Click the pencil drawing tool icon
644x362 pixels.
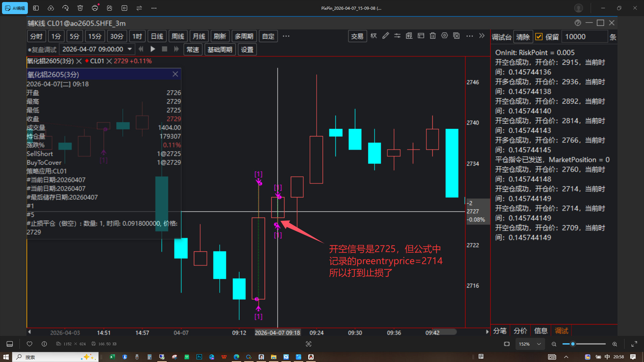pyautogui.click(x=386, y=36)
